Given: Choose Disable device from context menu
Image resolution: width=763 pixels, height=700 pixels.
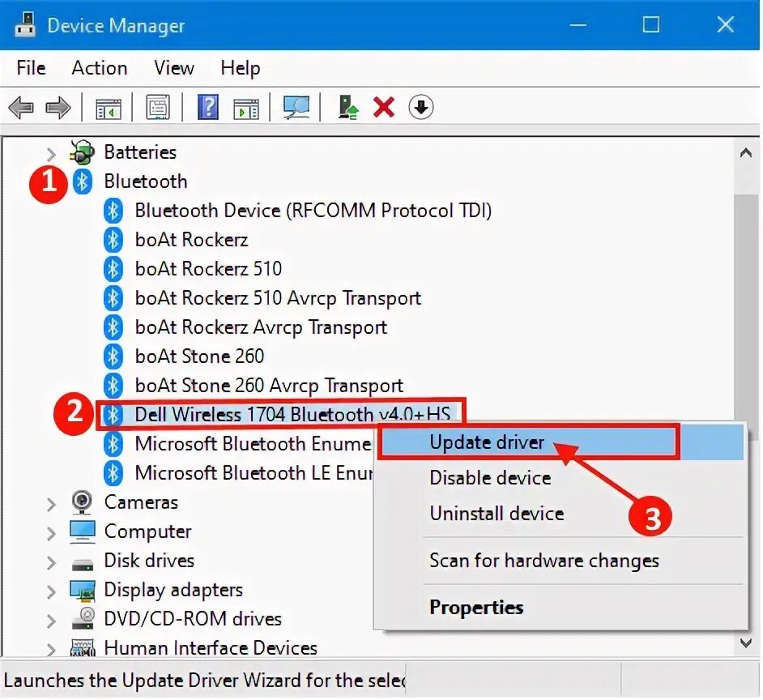Looking at the screenshot, I should [x=561, y=478].
